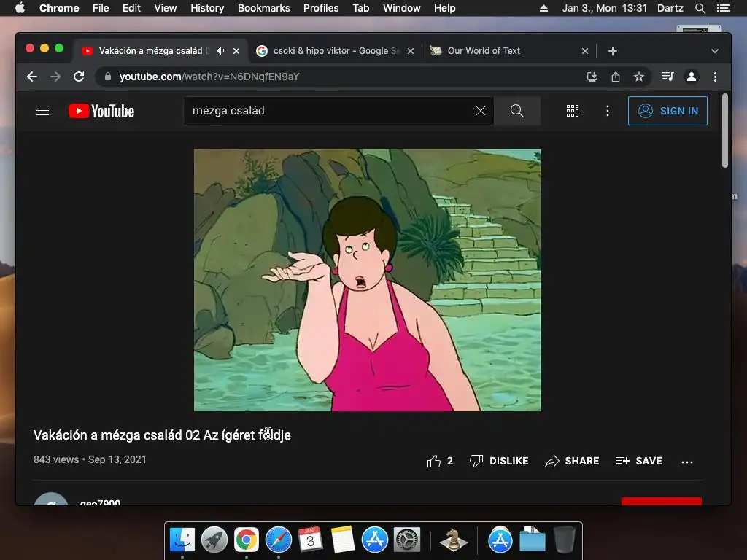747x560 pixels.
Task: Click the browser forward arrow
Action: pos(55,77)
